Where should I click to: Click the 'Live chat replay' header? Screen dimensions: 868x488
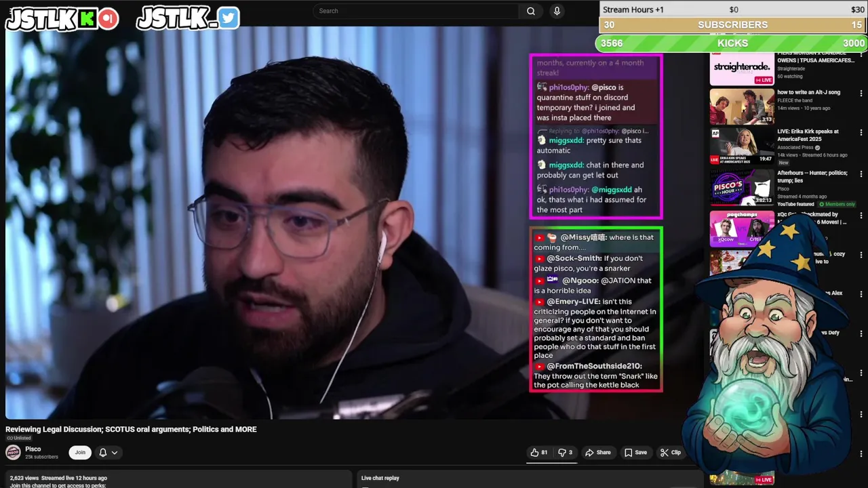pyautogui.click(x=380, y=478)
